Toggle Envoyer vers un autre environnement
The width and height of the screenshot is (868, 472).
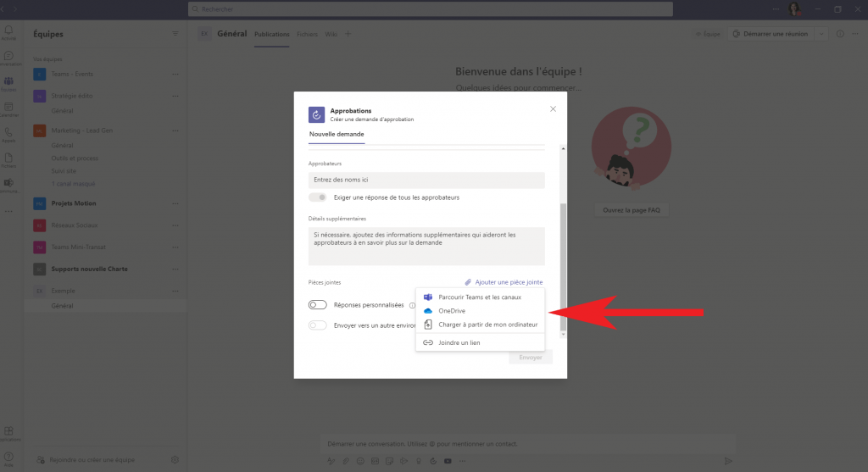(318, 325)
